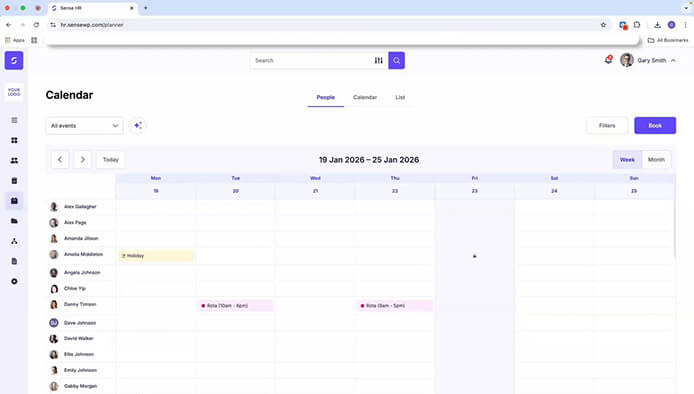Screen dimensions: 694x394
Task: Select employee Dave Johnson
Action: [80, 323]
